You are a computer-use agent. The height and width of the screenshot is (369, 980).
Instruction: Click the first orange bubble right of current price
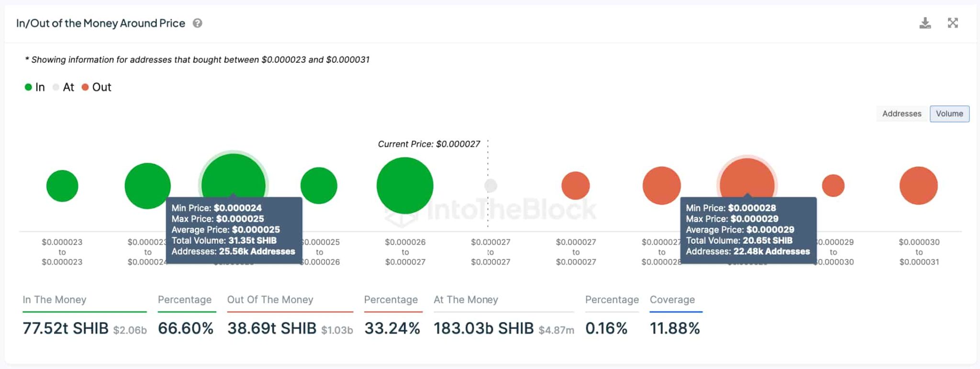pyautogui.click(x=575, y=186)
